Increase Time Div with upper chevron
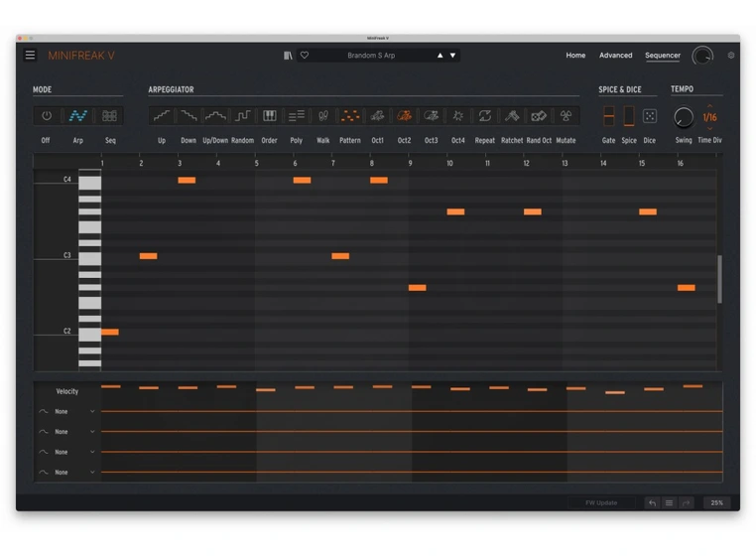The image size is (756, 558). tap(709, 105)
